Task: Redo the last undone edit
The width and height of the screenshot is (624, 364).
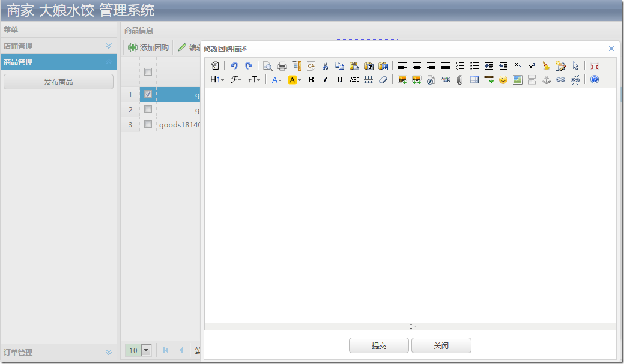Action: pos(249,66)
